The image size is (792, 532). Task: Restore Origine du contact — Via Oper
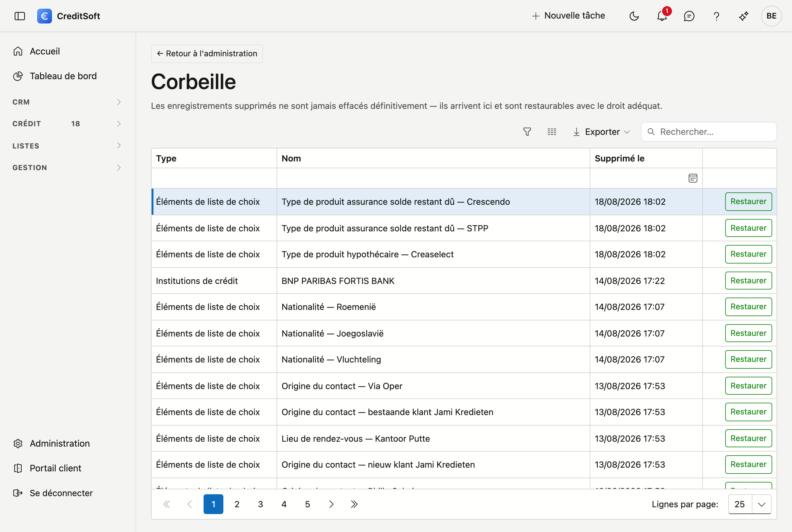(x=748, y=386)
